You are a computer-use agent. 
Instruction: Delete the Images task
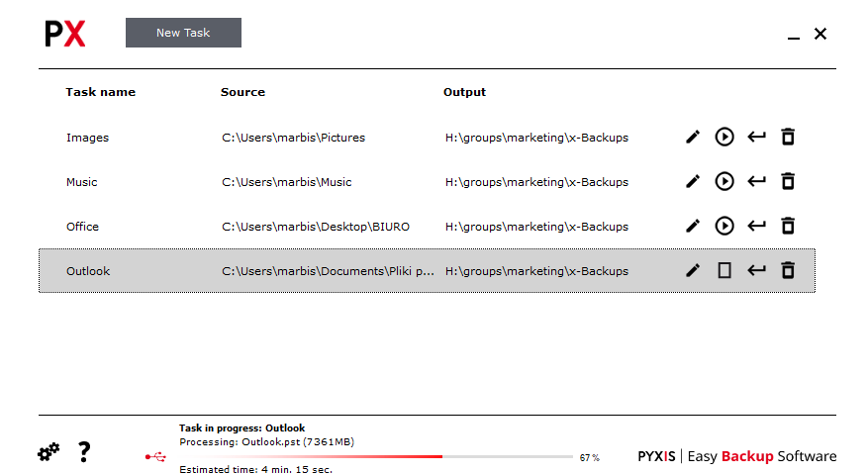click(788, 137)
